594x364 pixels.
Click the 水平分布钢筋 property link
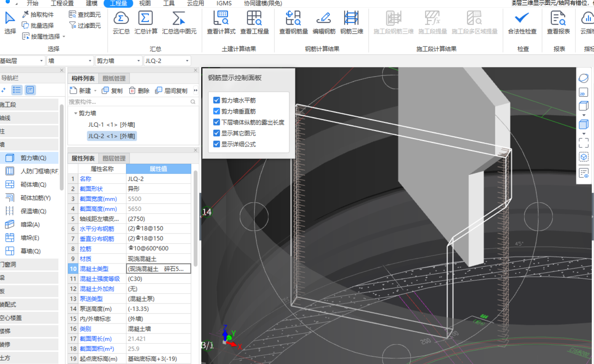pos(97,229)
